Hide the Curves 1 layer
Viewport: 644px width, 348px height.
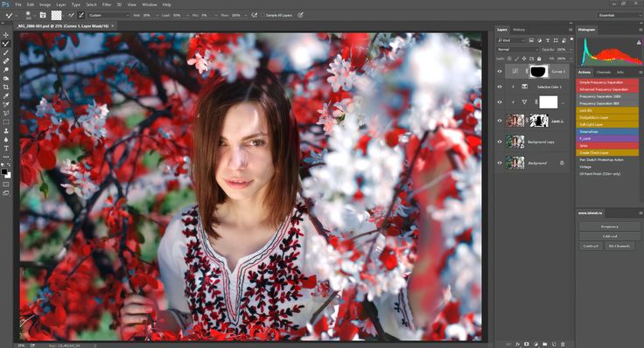(x=500, y=72)
